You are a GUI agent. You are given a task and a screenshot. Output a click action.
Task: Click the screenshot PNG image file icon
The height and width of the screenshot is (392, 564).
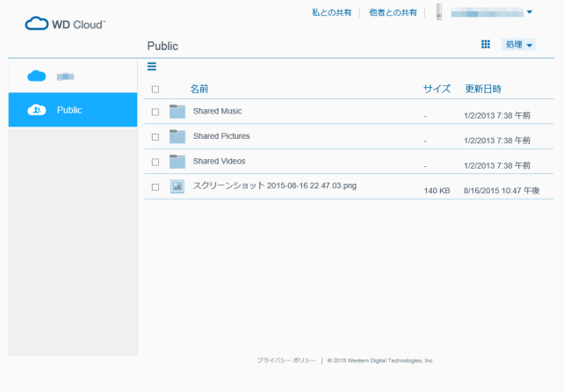[177, 186]
